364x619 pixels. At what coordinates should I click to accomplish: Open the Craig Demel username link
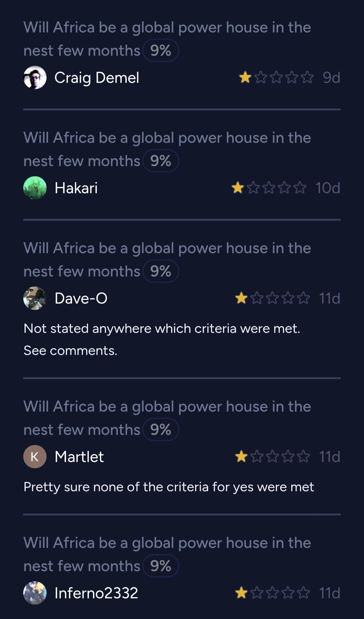tap(97, 78)
